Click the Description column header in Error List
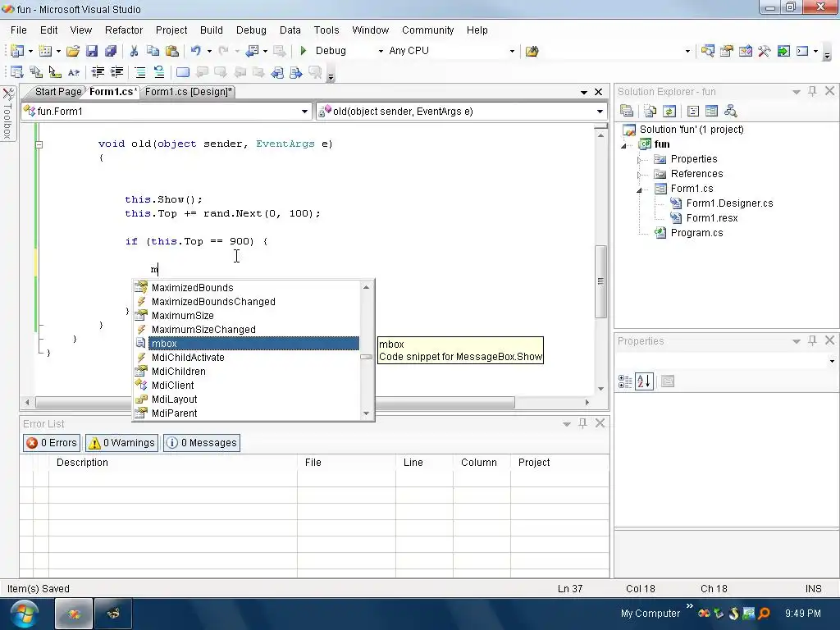 tap(173, 463)
